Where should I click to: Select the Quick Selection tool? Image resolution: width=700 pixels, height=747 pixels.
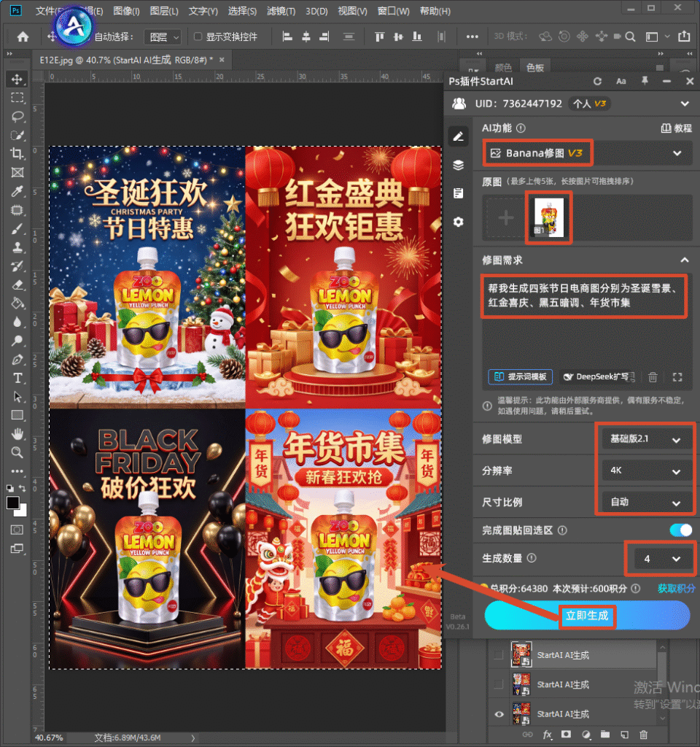pyautogui.click(x=17, y=135)
